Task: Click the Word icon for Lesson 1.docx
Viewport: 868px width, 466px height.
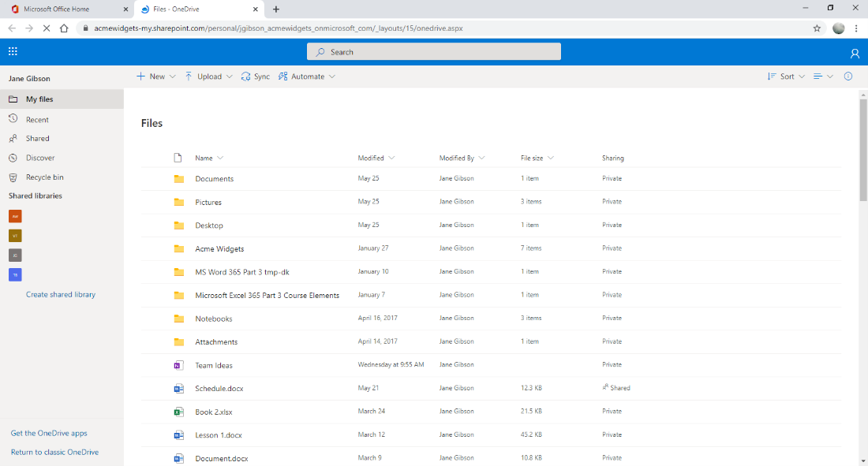Action: (178, 435)
